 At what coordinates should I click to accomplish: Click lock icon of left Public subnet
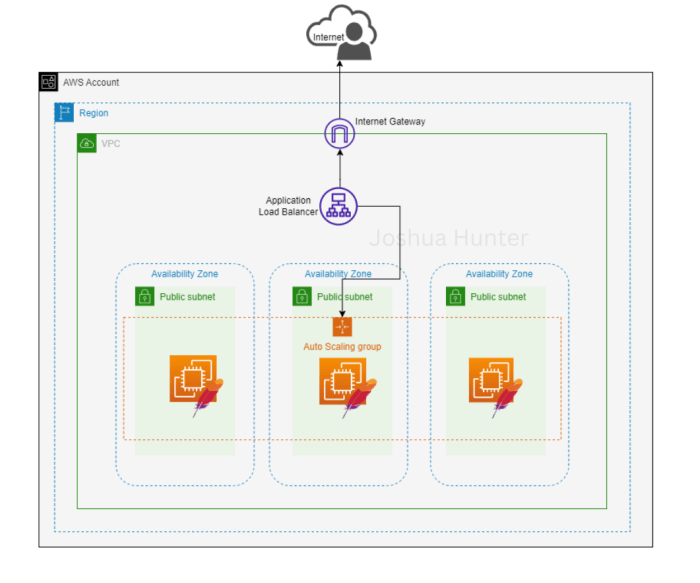click(x=145, y=296)
